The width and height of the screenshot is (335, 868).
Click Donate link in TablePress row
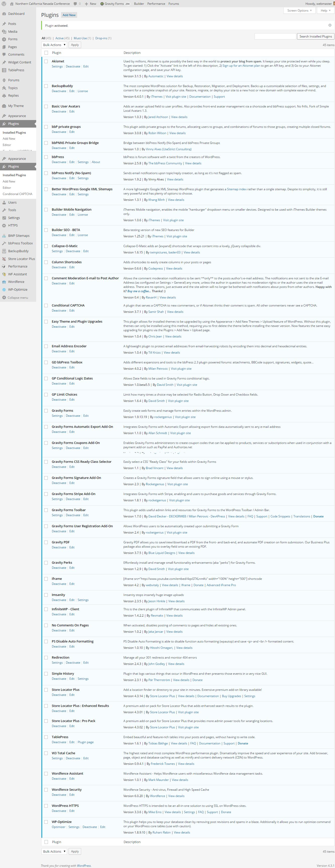point(243,743)
